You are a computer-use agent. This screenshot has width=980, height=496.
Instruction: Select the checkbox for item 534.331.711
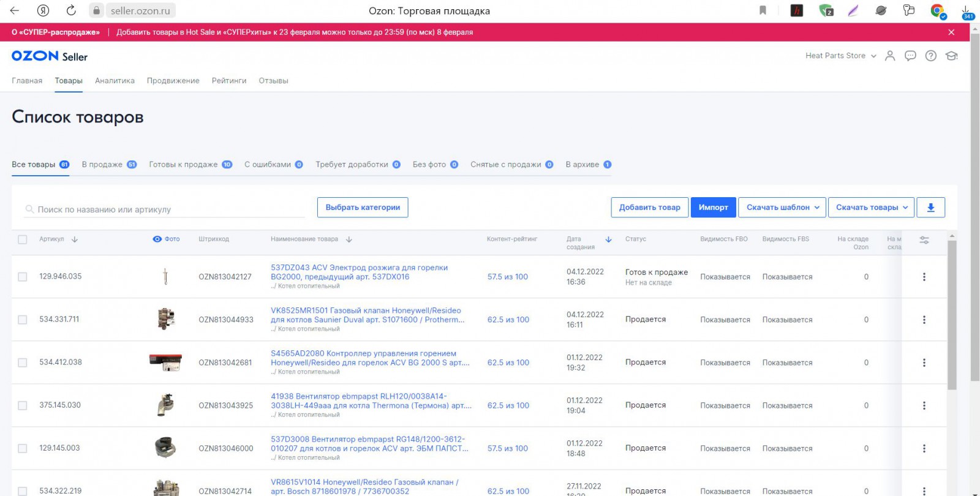pos(23,320)
